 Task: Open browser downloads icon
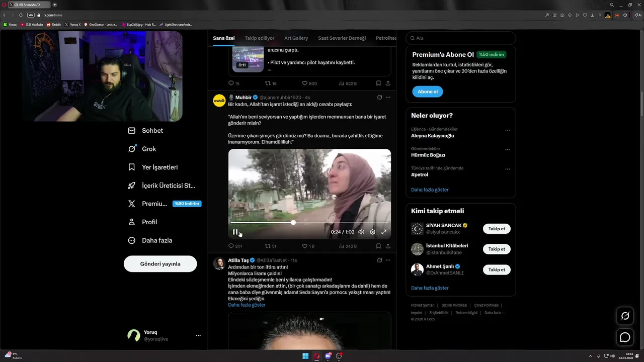tap(592, 15)
